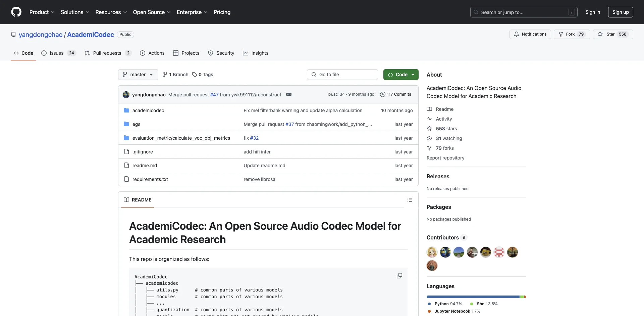Open the Activity link in About
This screenshot has width=644, height=316.
[x=439, y=119]
